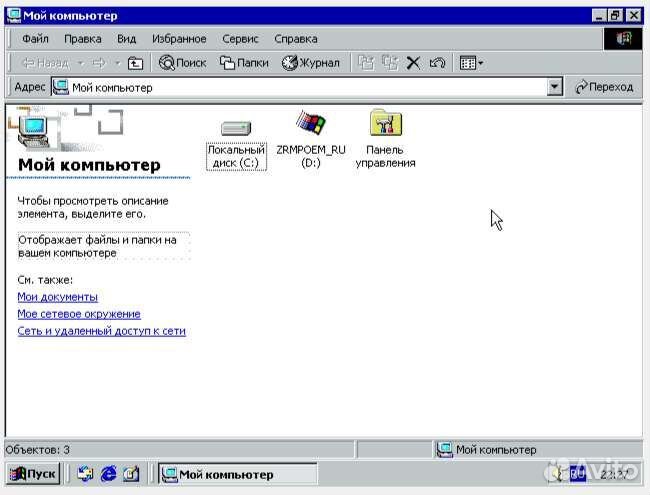Open the Back history dropdown arrow
This screenshot has height=495, width=650.
(81, 63)
